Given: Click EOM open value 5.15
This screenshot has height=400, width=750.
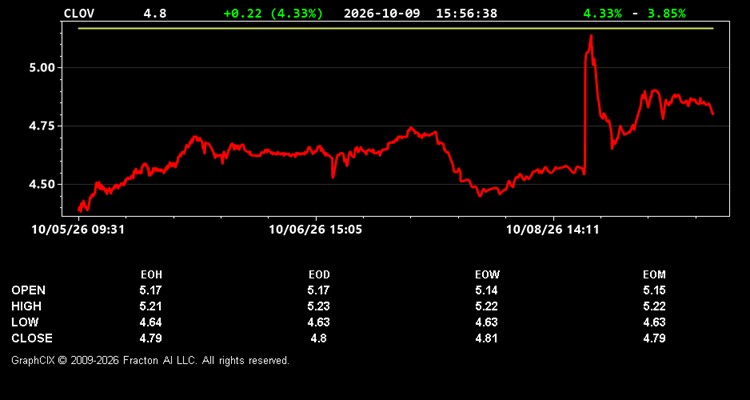Looking at the screenshot, I should (x=654, y=290).
